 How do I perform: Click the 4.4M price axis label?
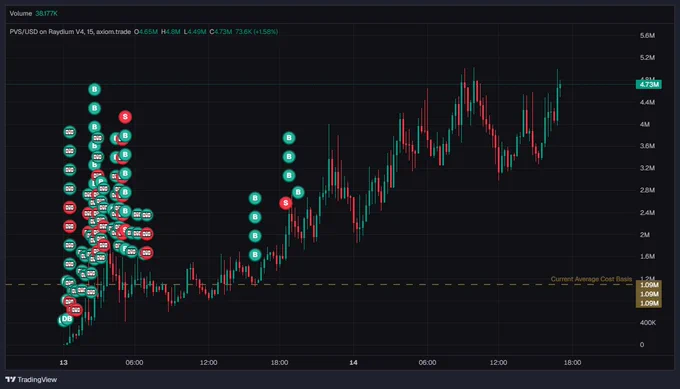tap(647, 102)
